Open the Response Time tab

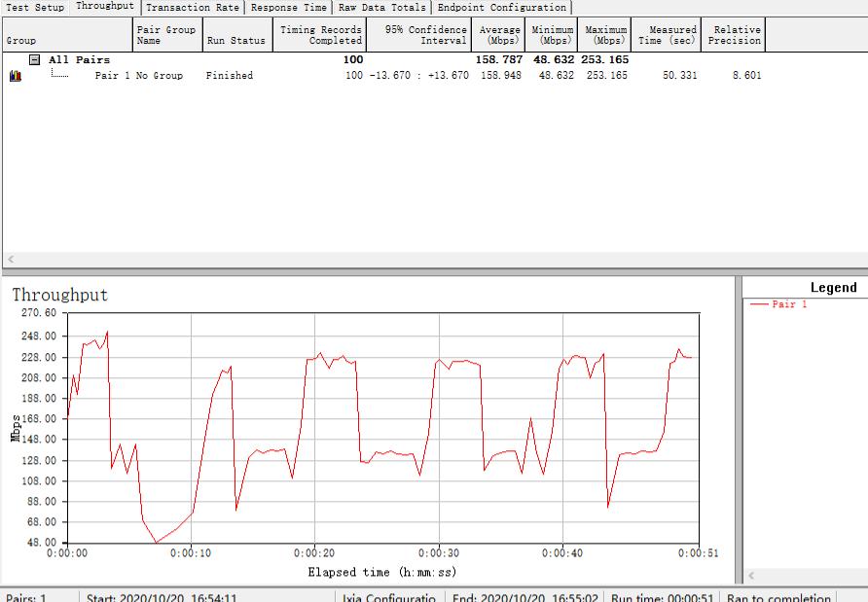(x=288, y=7)
